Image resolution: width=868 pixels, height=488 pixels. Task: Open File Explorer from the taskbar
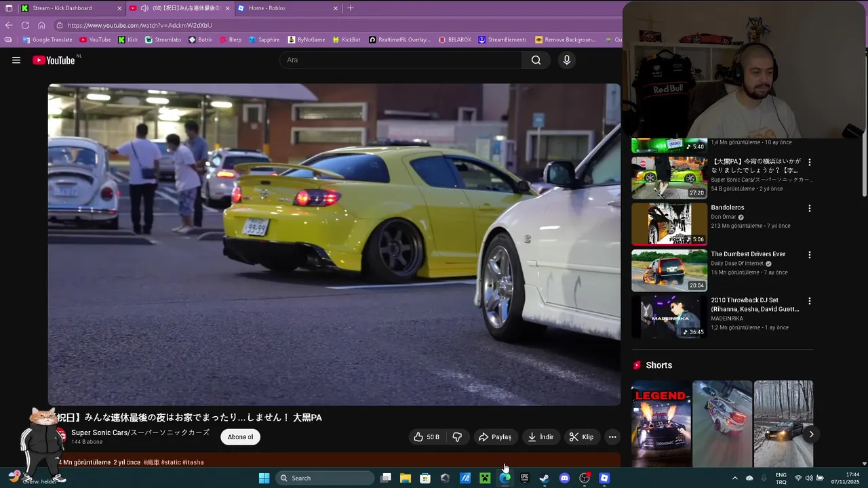click(x=406, y=478)
